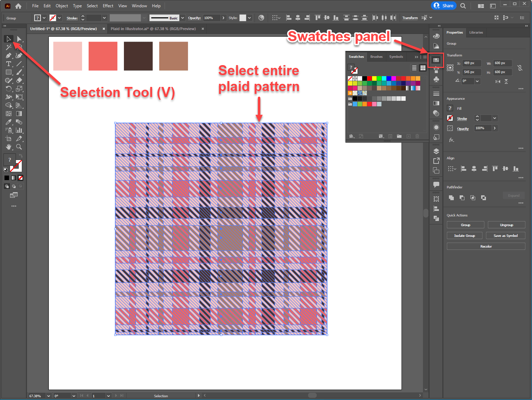Select the Rotate tool
532x400 pixels.
click(x=9, y=89)
